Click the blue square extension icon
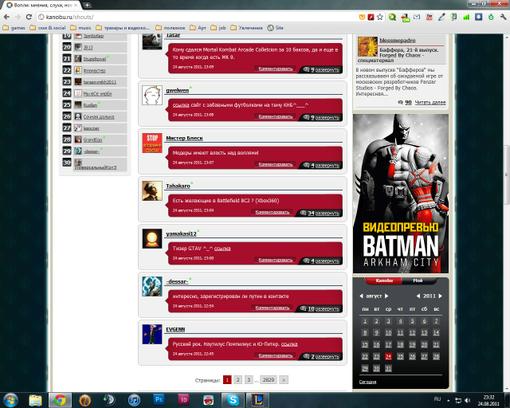510x408 pixels. [x=479, y=17]
